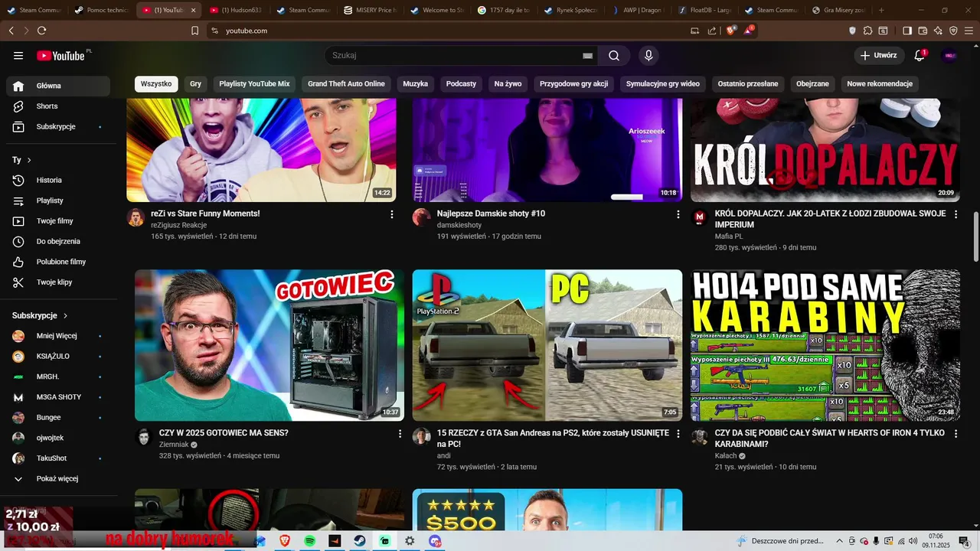Open Do obejrzenia in the sidebar
The width and height of the screenshot is (980, 551).
[58, 241]
